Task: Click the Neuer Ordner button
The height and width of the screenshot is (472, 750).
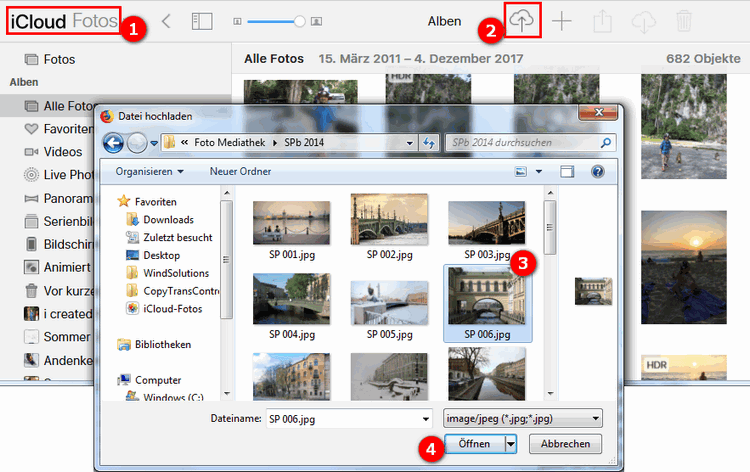Action: (x=240, y=171)
